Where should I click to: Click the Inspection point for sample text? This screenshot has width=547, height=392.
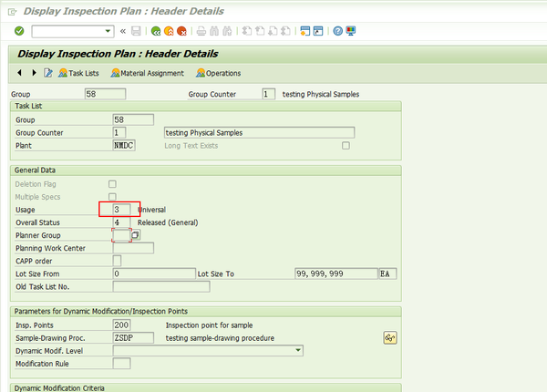click(209, 325)
